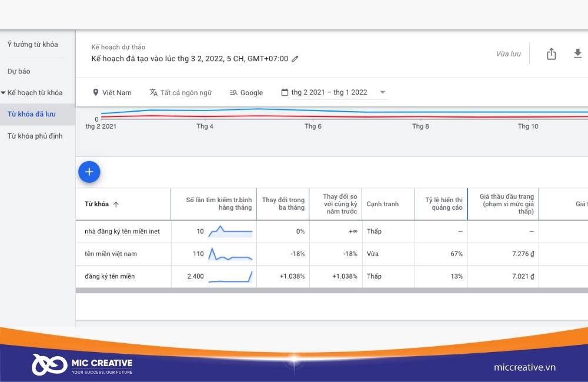Click the pencil edit icon beside plan name

pos(295,59)
